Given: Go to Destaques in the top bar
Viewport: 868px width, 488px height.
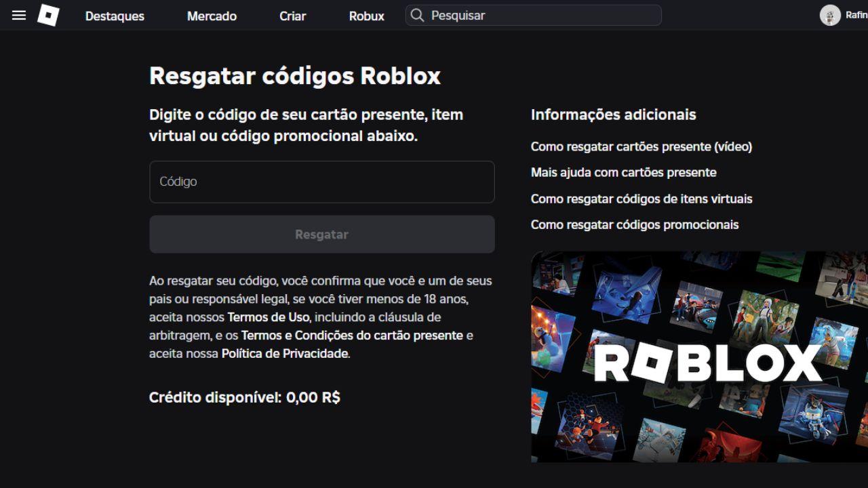Looking at the screenshot, I should (115, 16).
